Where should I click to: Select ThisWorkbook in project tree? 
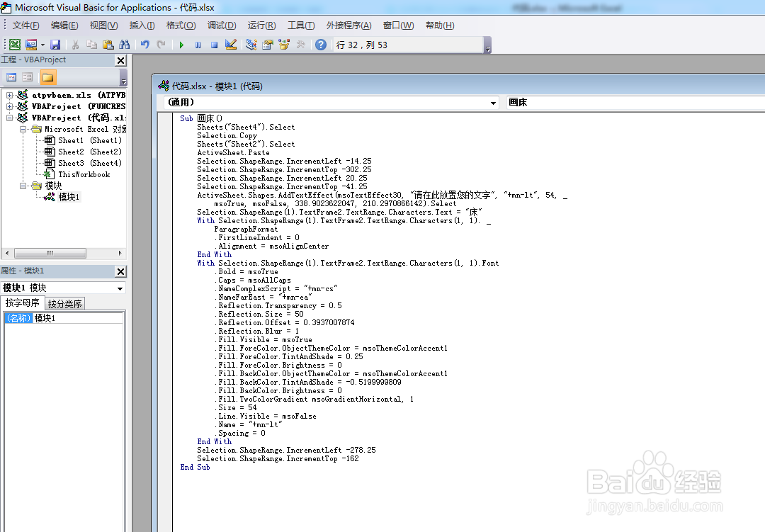click(x=84, y=175)
